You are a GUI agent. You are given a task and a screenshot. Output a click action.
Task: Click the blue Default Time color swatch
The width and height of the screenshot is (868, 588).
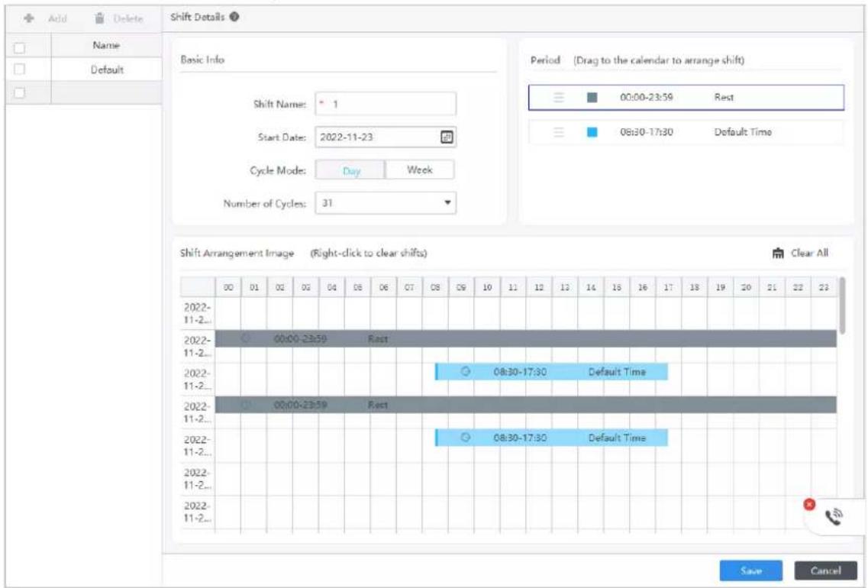click(592, 132)
